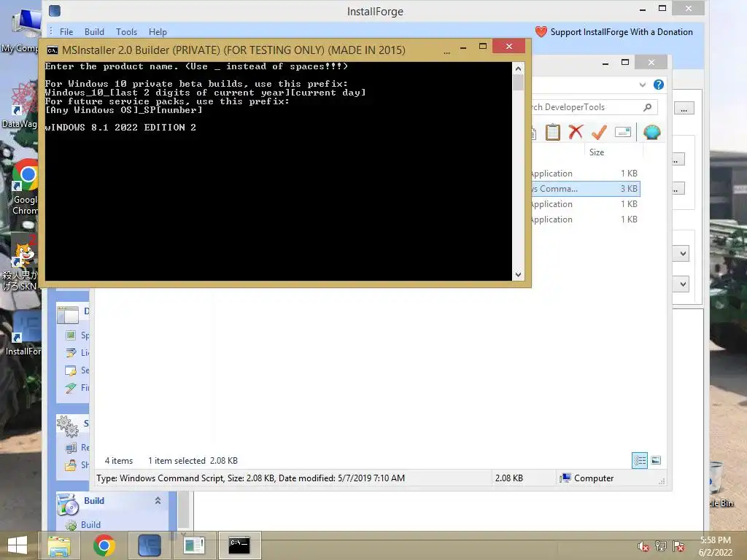The width and height of the screenshot is (747, 560).
Task: Click the Paste clipboard icon in Explorer toolbar
Action: [x=553, y=132]
